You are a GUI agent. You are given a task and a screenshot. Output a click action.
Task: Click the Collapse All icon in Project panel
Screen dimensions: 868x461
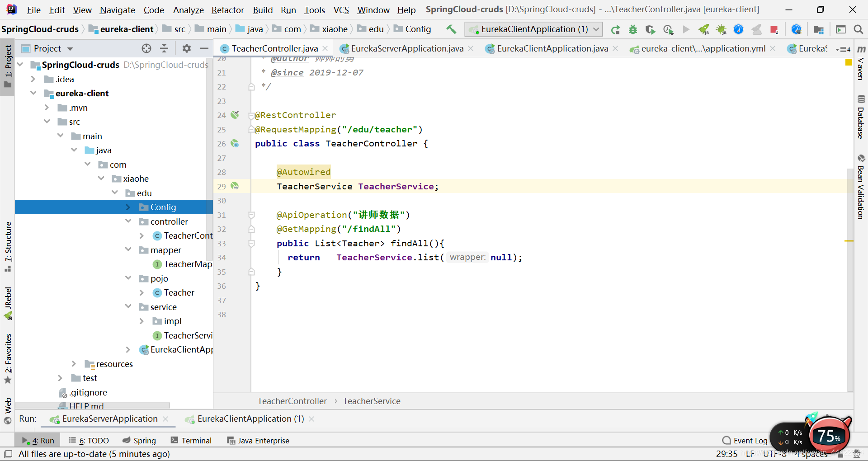tap(164, 48)
